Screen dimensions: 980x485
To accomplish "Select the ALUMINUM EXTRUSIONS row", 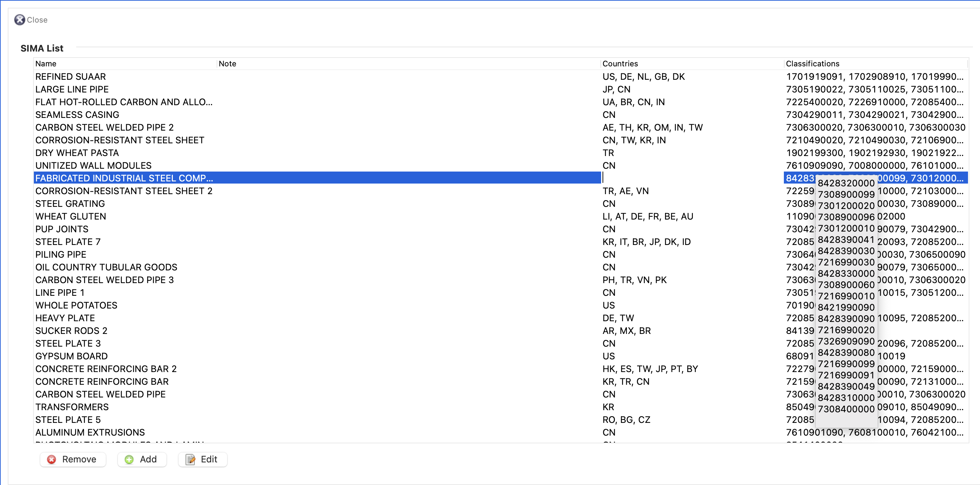I will (x=500, y=432).
